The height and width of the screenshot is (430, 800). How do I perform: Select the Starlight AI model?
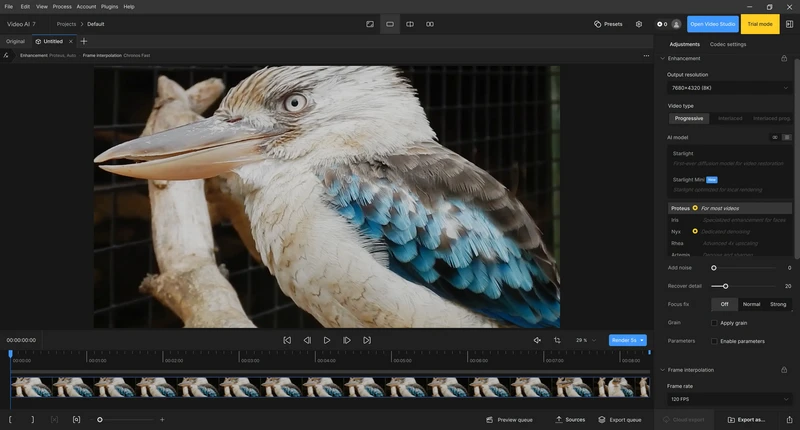[x=730, y=158]
